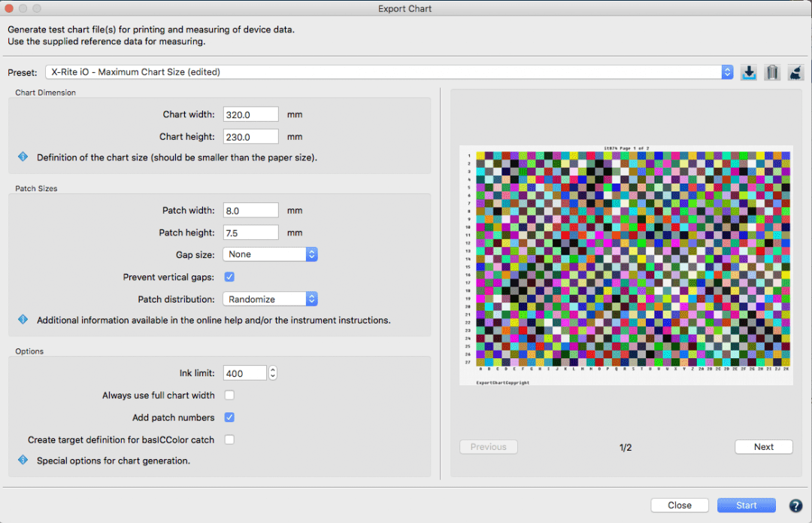The image size is (812, 523).
Task: Enable Always use full chart width
Action: click(229, 395)
